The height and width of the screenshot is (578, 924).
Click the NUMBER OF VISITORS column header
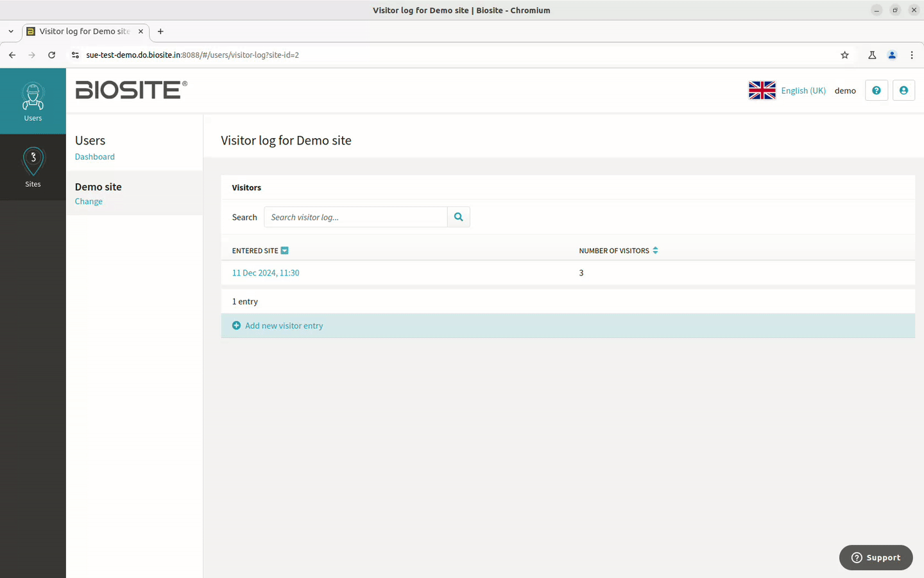point(614,250)
